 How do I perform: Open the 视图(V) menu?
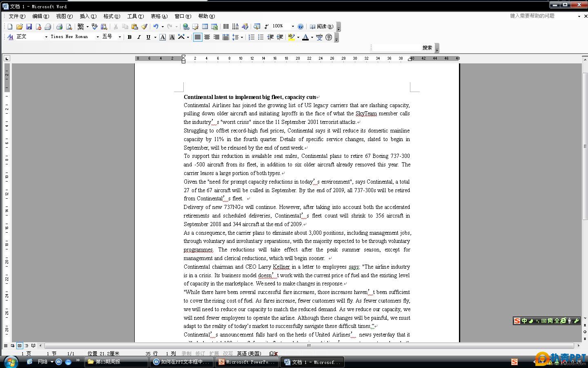pyautogui.click(x=64, y=16)
